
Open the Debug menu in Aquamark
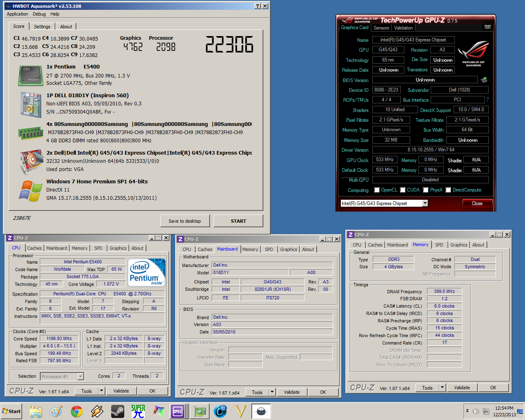tap(39, 14)
